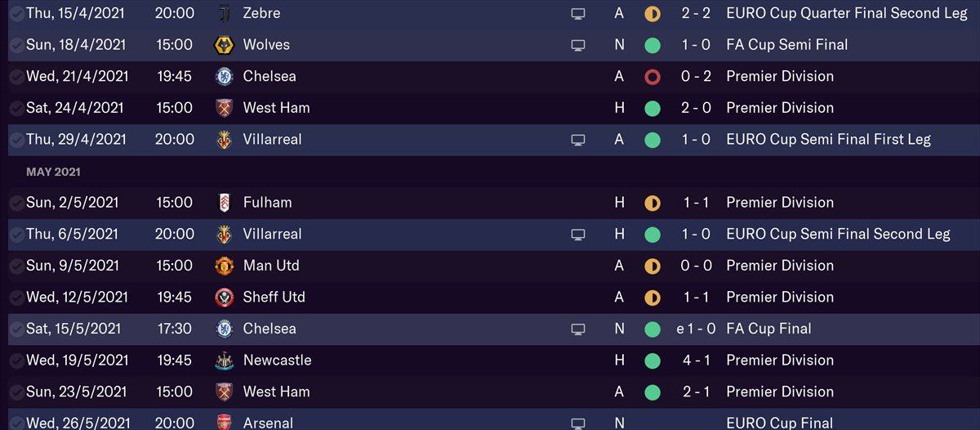This screenshot has width=980, height=430.
Task: Toggle checkmark beside Wed, 21/4/2021 fixture
Action: (16, 77)
